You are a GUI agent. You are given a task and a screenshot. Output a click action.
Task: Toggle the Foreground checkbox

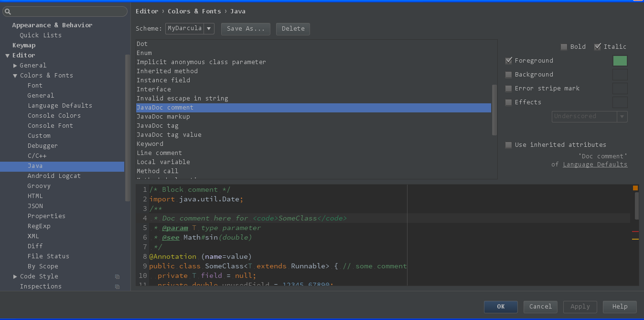tap(508, 61)
